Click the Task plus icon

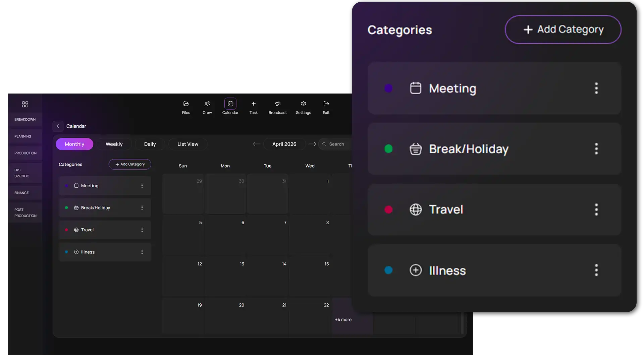(254, 104)
